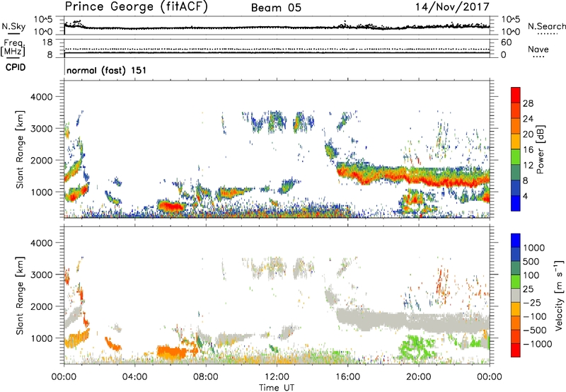The height and width of the screenshot is (392, 566).
Task: Click the 'N.Search' legend label
Action: click(x=546, y=26)
